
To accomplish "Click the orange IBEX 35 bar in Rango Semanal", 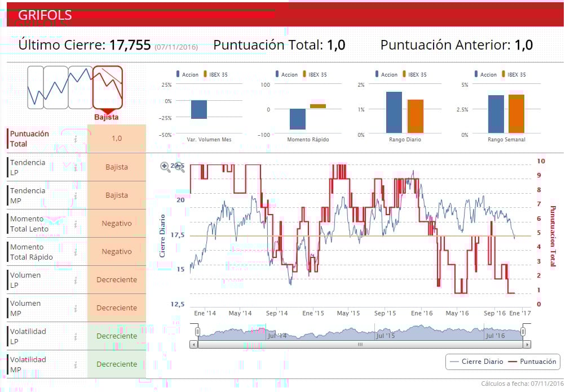I will click(516, 114).
